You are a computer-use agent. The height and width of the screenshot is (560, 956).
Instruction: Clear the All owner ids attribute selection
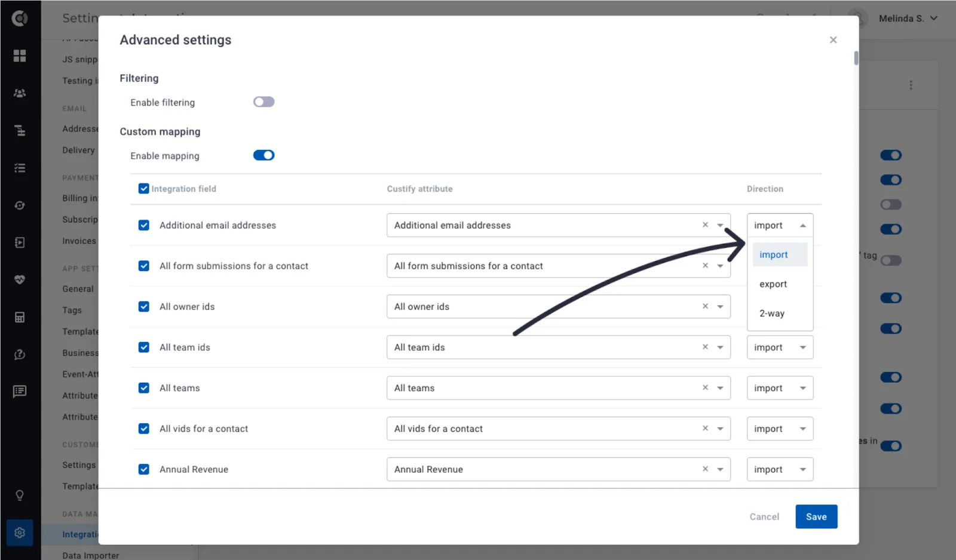point(705,306)
